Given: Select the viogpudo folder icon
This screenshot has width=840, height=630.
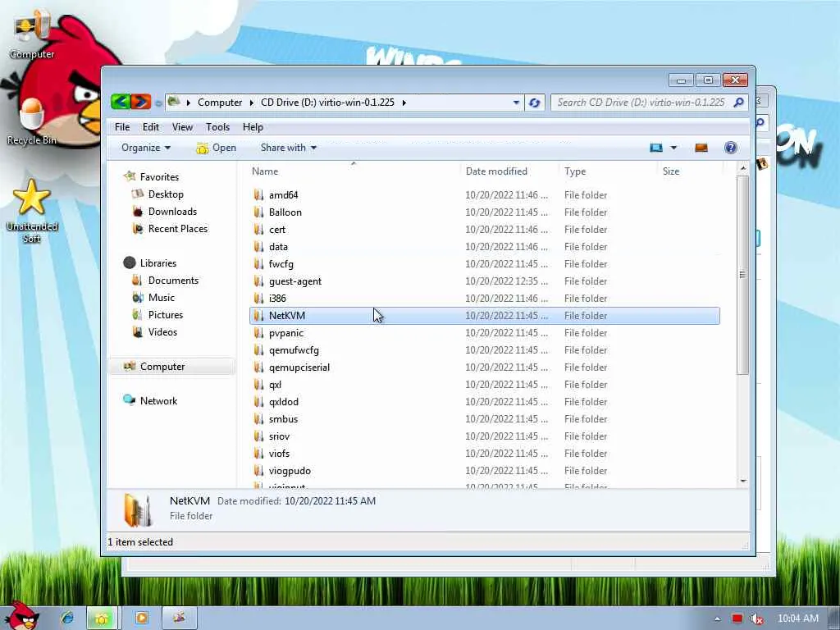Looking at the screenshot, I should point(258,471).
